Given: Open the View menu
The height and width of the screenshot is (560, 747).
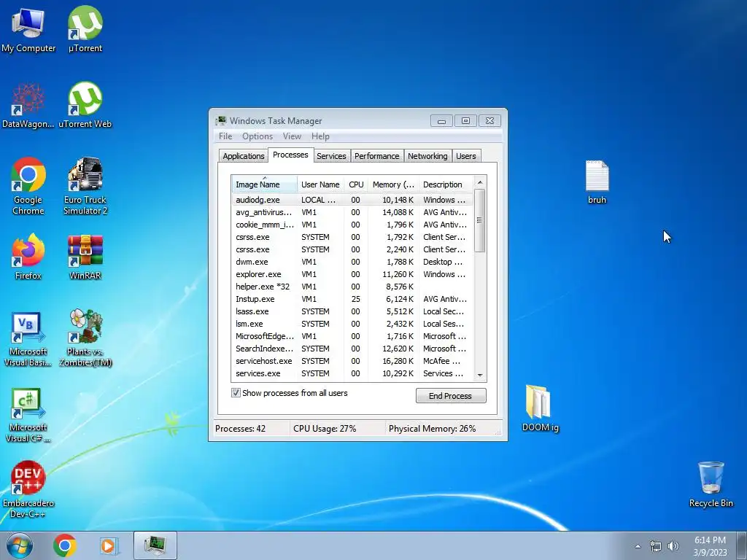Looking at the screenshot, I should 292,136.
